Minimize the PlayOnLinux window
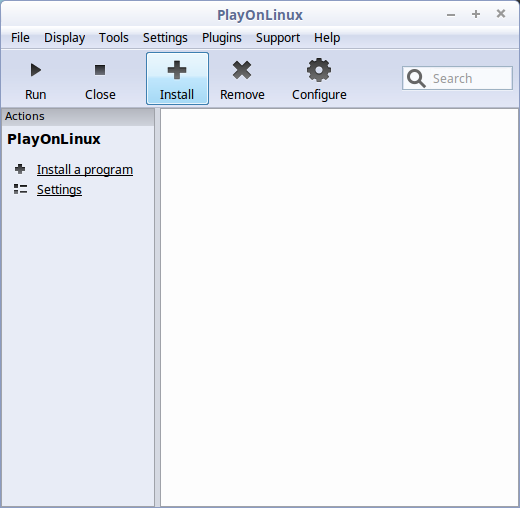The image size is (520, 508). (x=451, y=14)
